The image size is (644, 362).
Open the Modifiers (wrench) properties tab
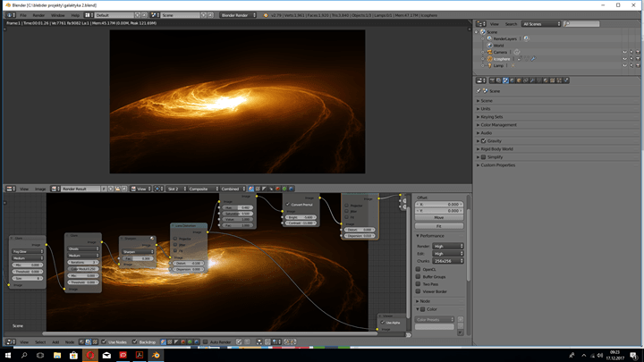(x=532, y=80)
